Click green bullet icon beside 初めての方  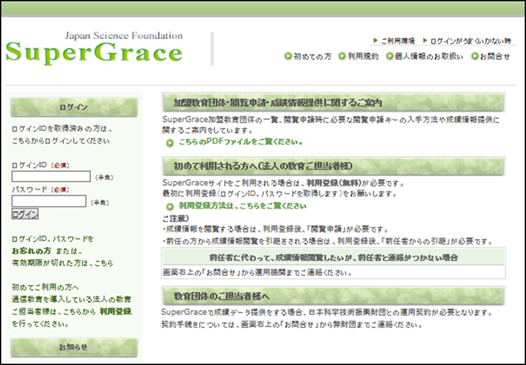pyautogui.click(x=288, y=56)
